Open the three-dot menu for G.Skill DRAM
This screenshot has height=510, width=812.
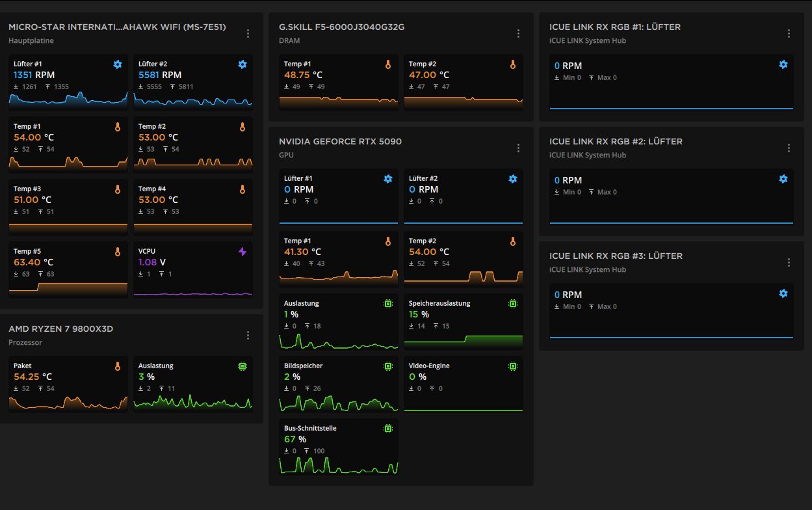[x=518, y=34]
